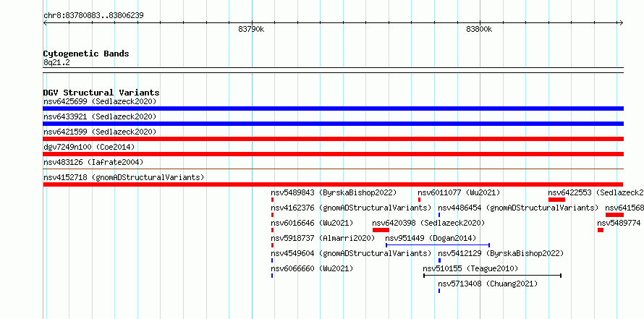Click the 8q21.2 band label
The image size is (644, 319).
tap(56, 62)
